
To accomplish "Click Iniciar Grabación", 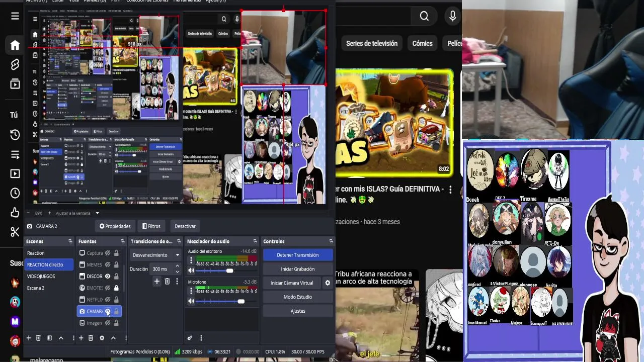I will pos(297,269).
